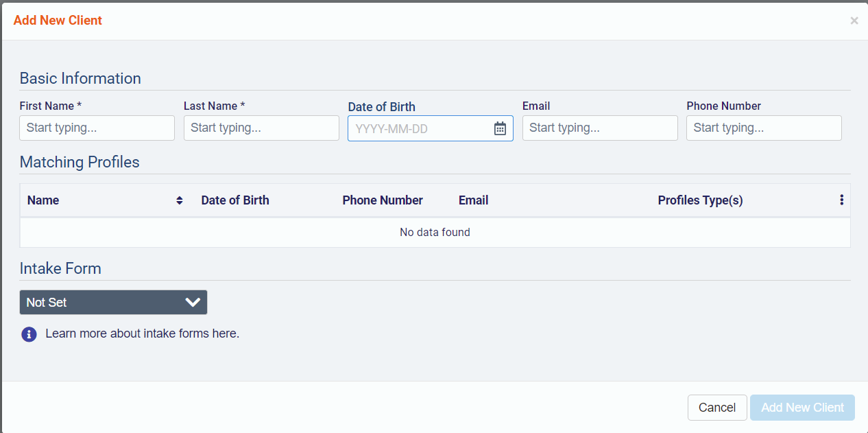Viewport: 868px width, 433px height.
Task: Click the Name column header
Action: 43,200
